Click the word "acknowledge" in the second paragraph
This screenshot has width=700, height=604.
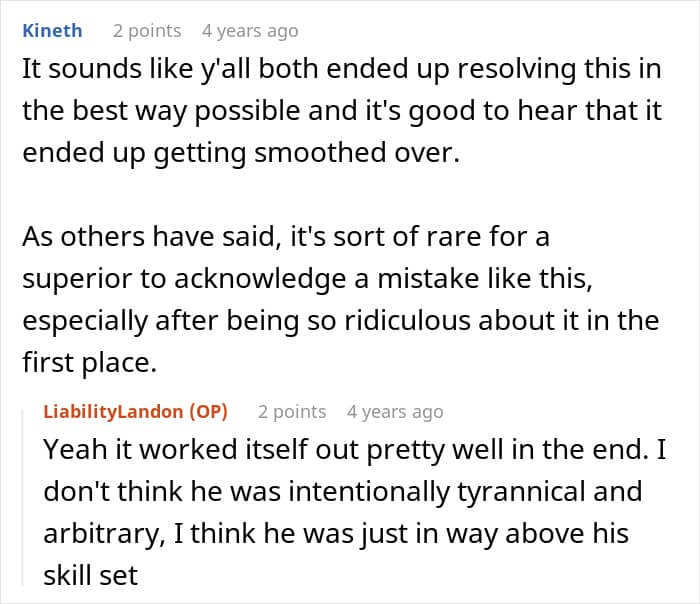click(260, 279)
